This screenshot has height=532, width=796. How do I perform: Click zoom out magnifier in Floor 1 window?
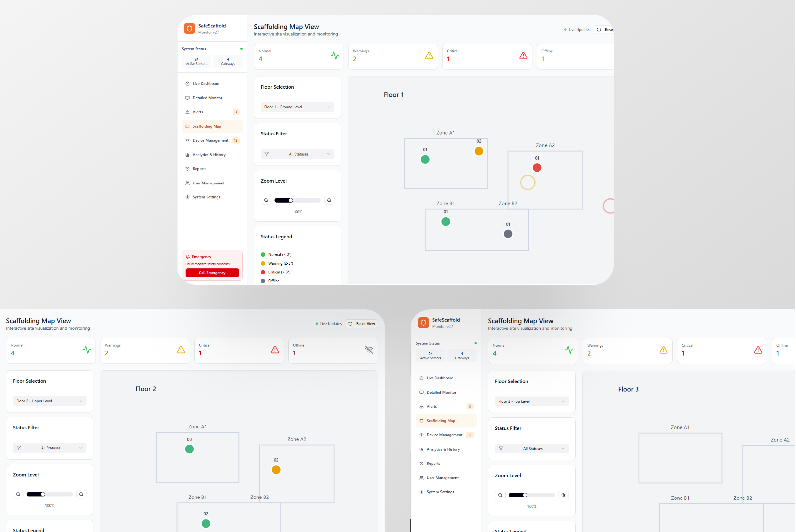pos(266,200)
